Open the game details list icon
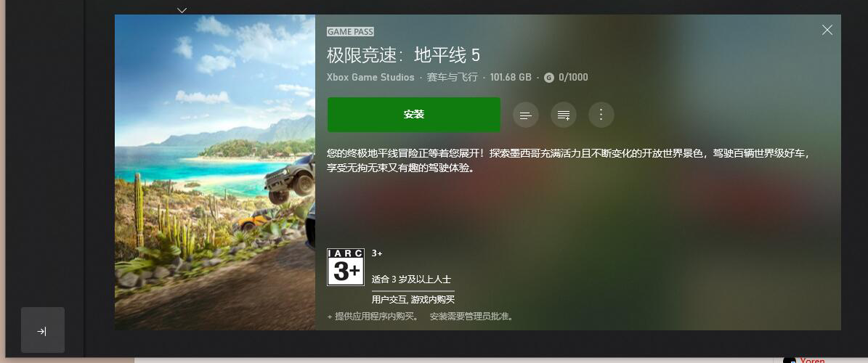The height and width of the screenshot is (363, 868). pyautogui.click(x=526, y=115)
